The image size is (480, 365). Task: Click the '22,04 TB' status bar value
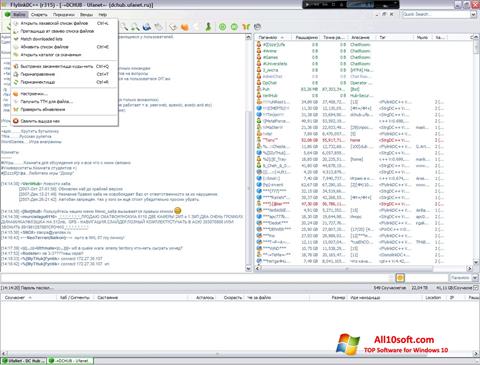tap(420, 287)
